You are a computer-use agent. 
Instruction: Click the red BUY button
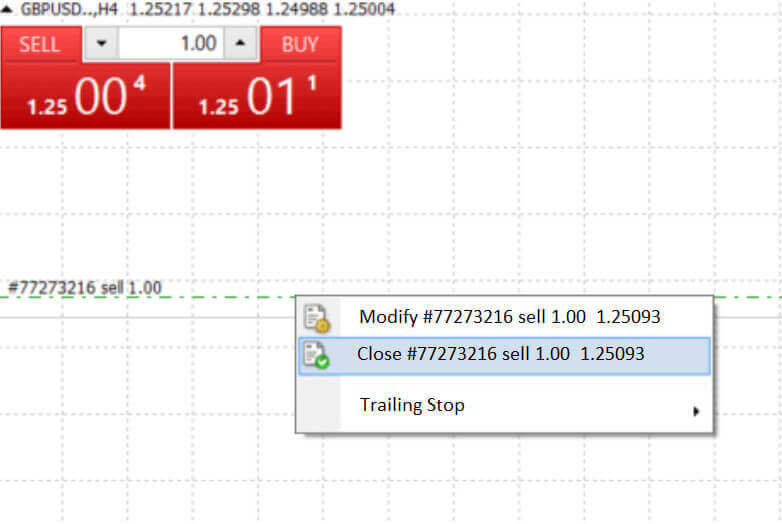click(x=300, y=44)
